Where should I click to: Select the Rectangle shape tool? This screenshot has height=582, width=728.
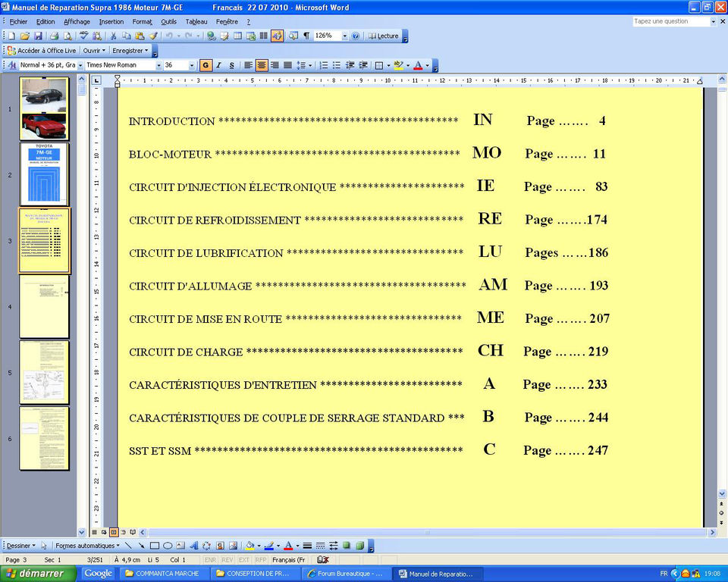coord(155,546)
